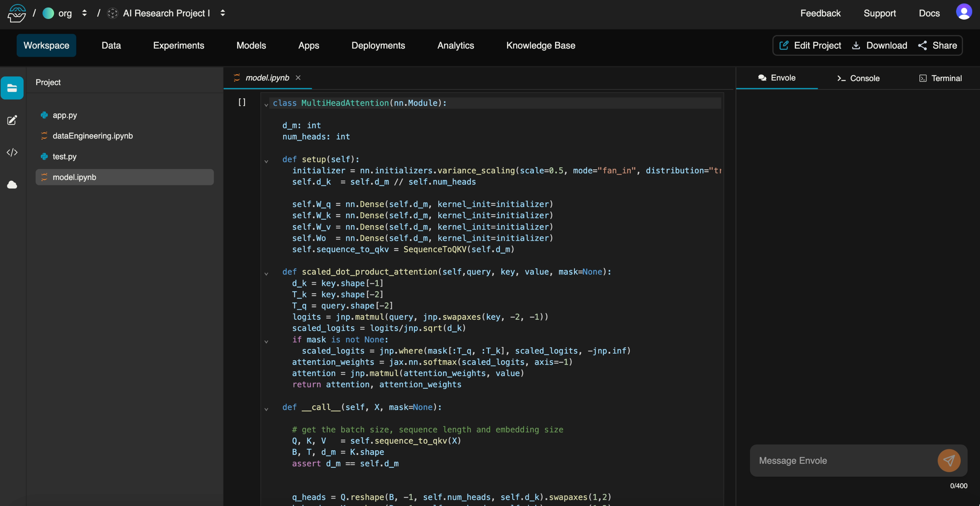Collapse the MultiHeadAttention class fold arrow

266,104
